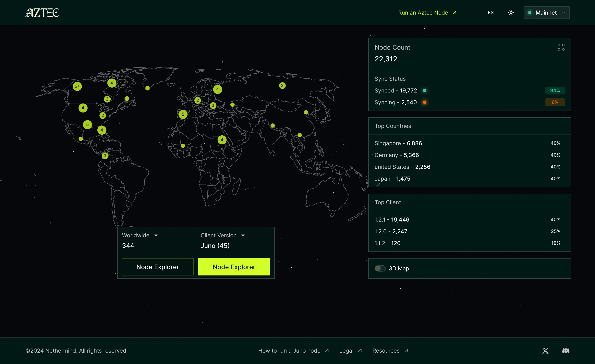Click the node dot in Greenland
The width and height of the screenshot is (595, 364).
click(x=148, y=88)
